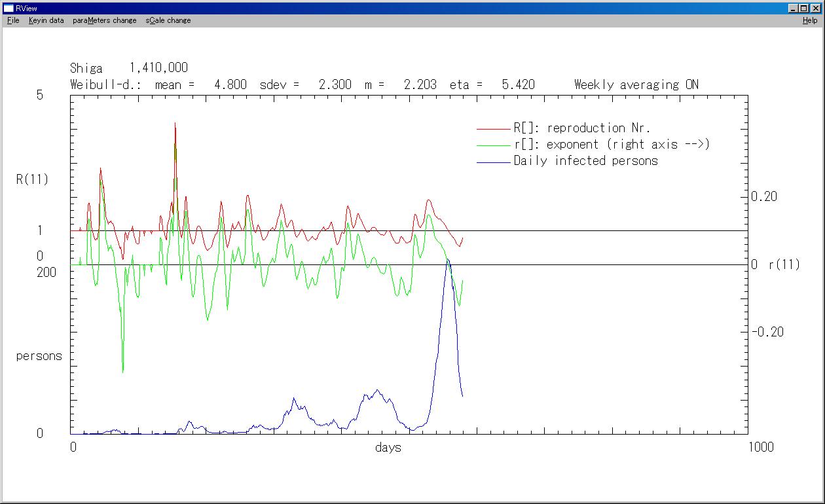The width and height of the screenshot is (825, 504).
Task: Click the red reproduction Nr. legend line
Action: tap(493, 129)
